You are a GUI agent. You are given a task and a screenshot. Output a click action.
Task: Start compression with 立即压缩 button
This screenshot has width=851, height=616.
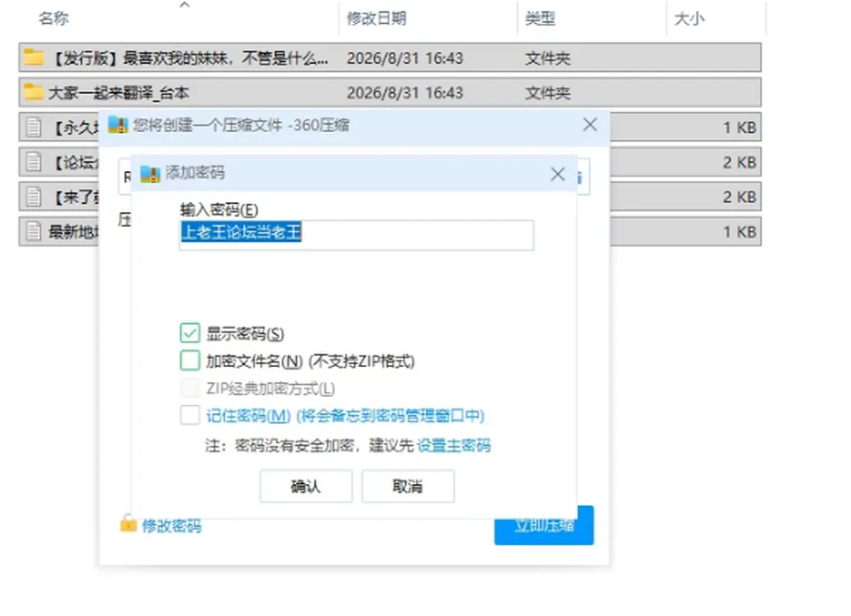[543, 526]
